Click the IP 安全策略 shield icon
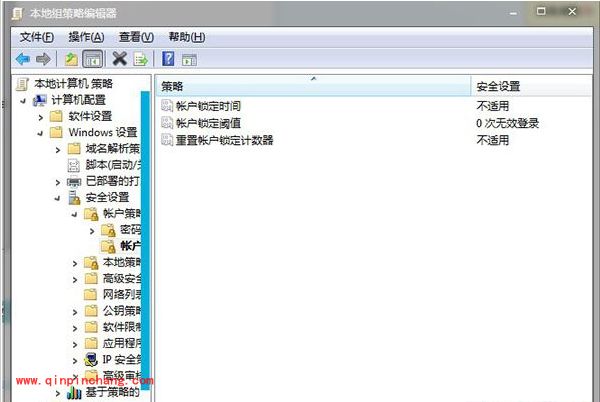600x402 pixels. coord(91,360)
